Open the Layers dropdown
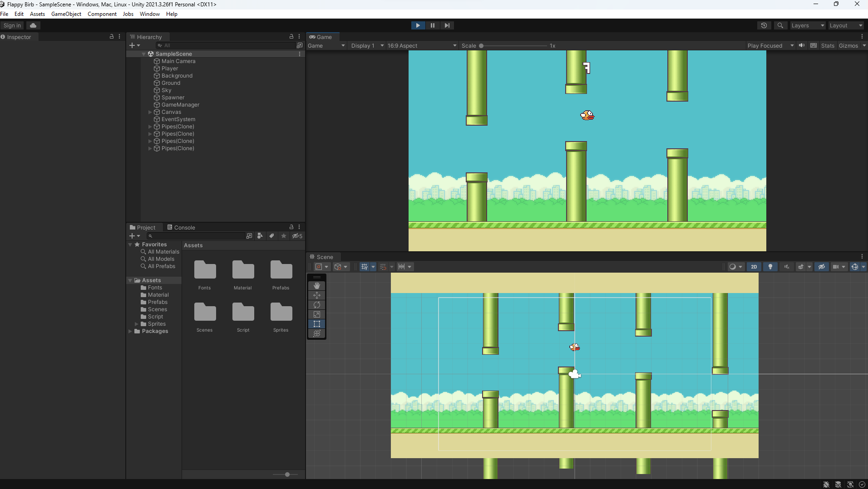The width and height of the screenshot is (868, 489). click(x=808, y=25)
